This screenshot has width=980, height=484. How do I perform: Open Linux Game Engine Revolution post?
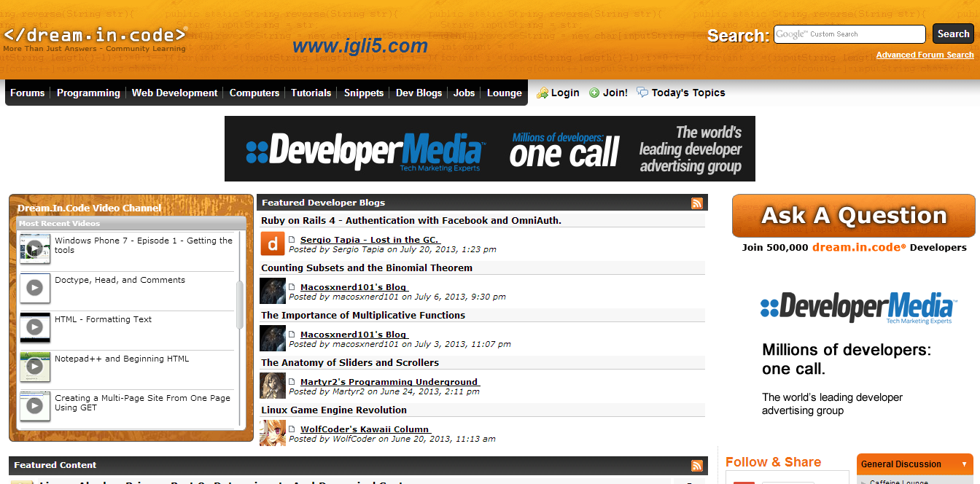click(334, 410)
